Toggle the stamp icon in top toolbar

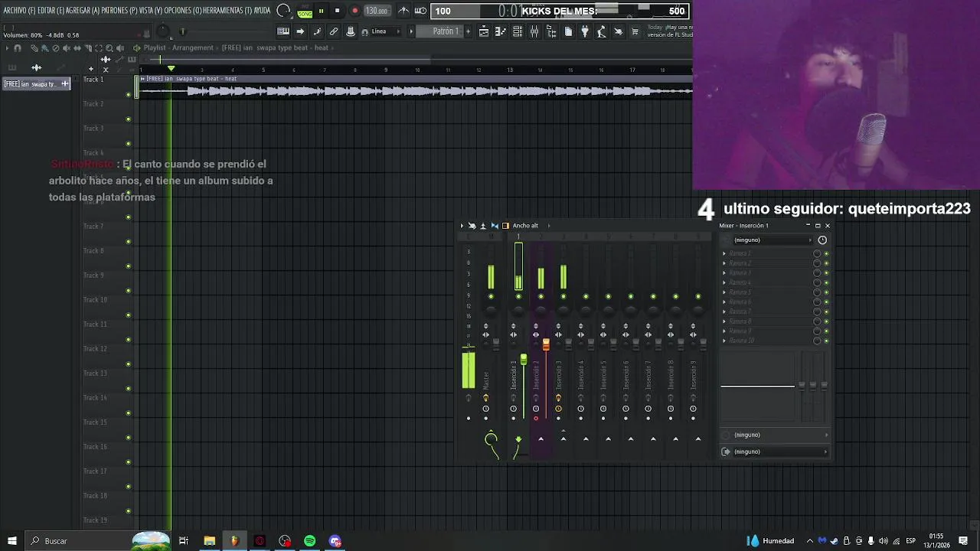point(351,31)
